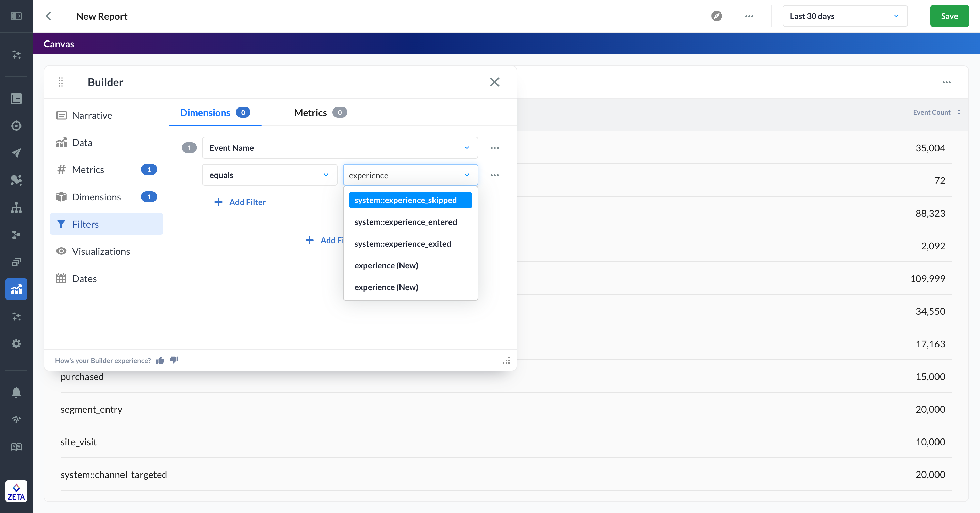The width and height of the screenshot is (980, 513).
Task: Expand the Last 30 days date dropdown
Action: pyautogui.click(x=845, y=16)
